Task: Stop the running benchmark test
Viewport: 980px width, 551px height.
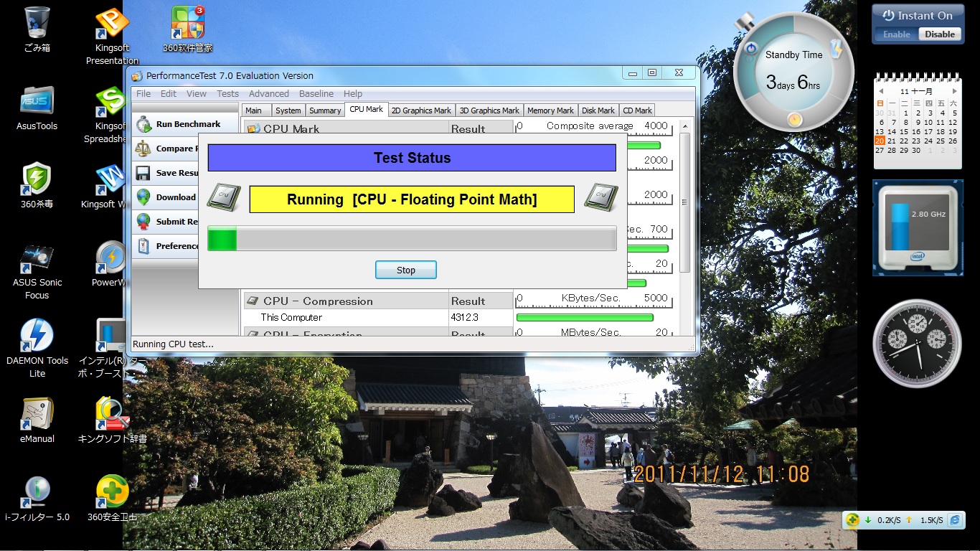Action: point(406,270)
